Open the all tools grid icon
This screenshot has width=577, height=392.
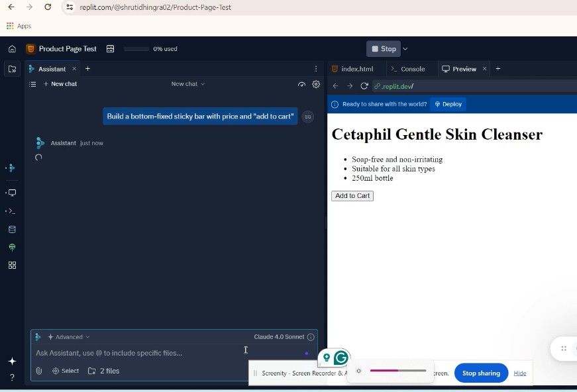[x=12, y=265]
